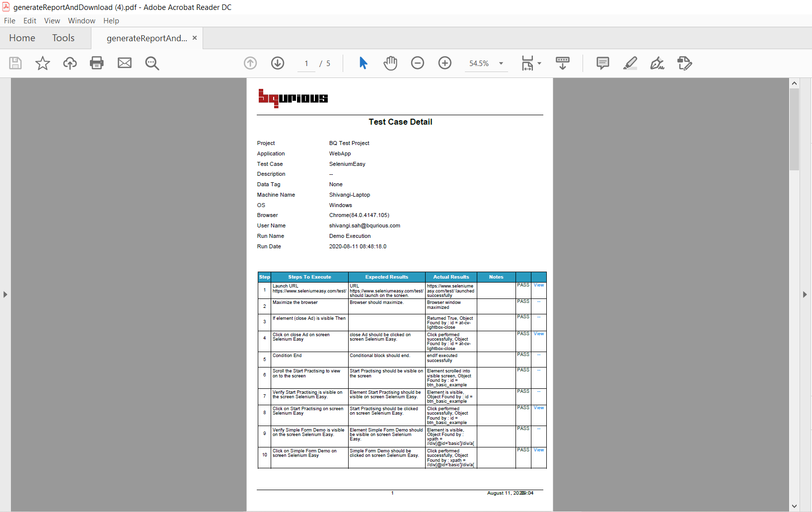
Task: Click the Fit page width icon
Action: tap(527, 63)
